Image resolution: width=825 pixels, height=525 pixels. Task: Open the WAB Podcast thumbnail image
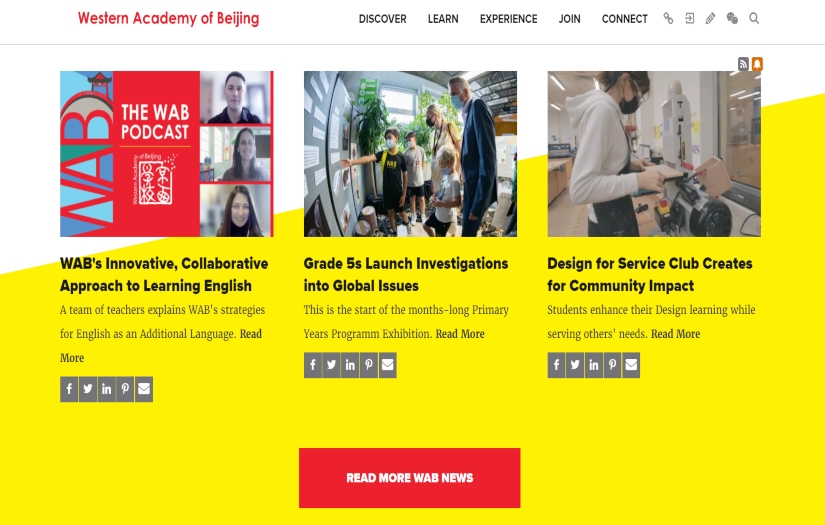coord(167,154)
